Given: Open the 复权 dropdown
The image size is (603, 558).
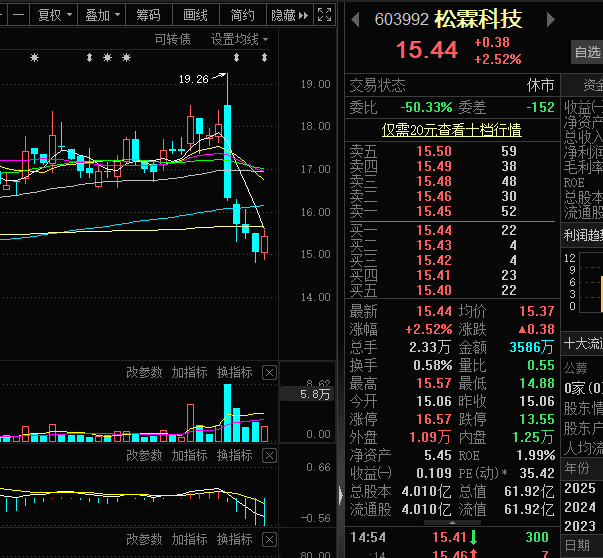Looking at the screenshot, I should coord(53,15).
